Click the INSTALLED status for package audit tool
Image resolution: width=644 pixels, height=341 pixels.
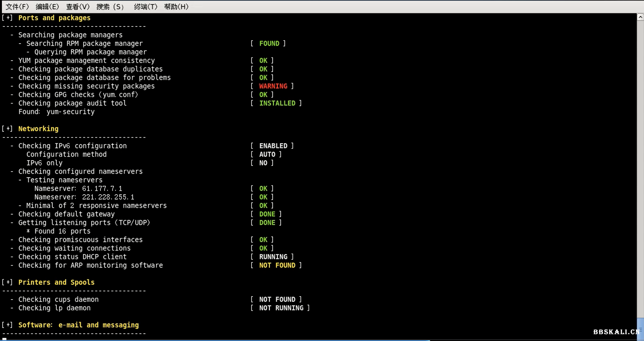277,103
